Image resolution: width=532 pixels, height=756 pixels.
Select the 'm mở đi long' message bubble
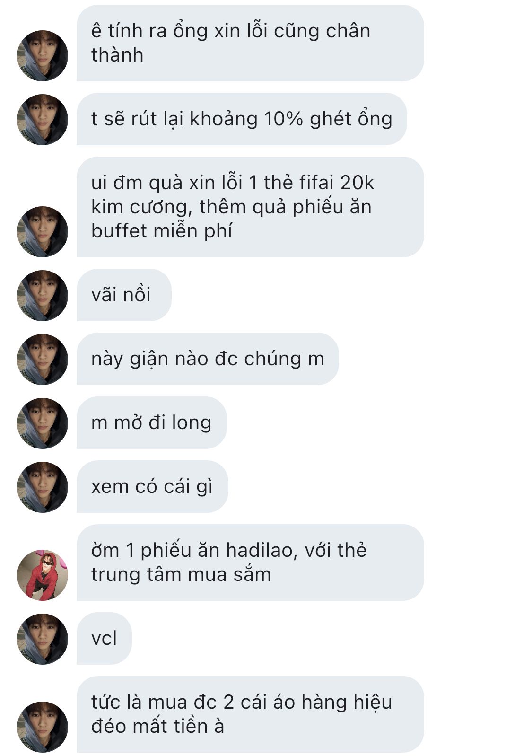pyautogui.click(x=151, y=422)
